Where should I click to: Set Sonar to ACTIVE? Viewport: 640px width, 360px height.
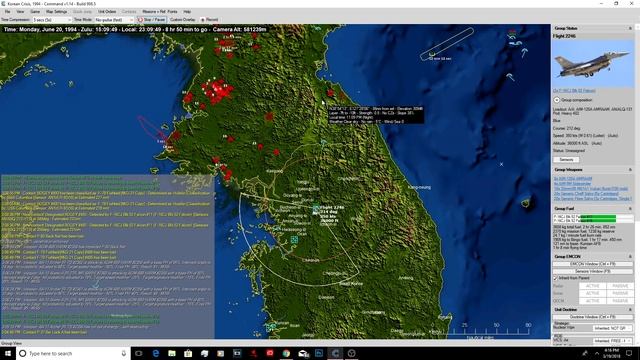pos(592,293)
